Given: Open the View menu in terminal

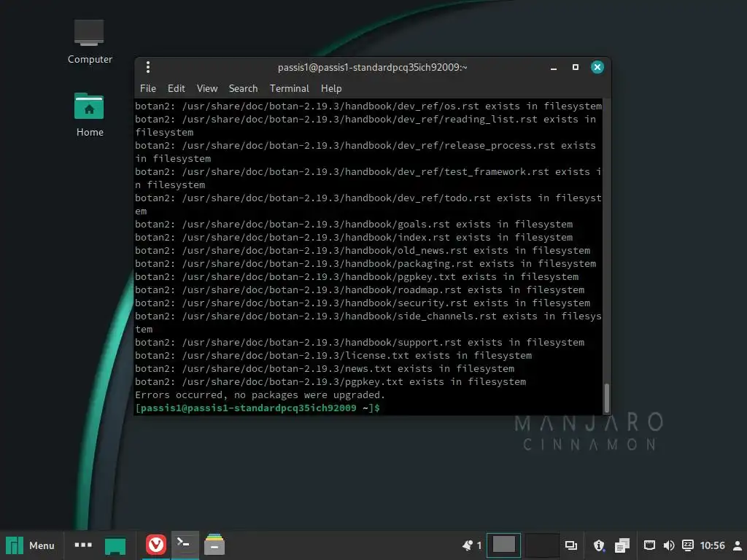Looking at the screenshot, I should pos(206,88).
